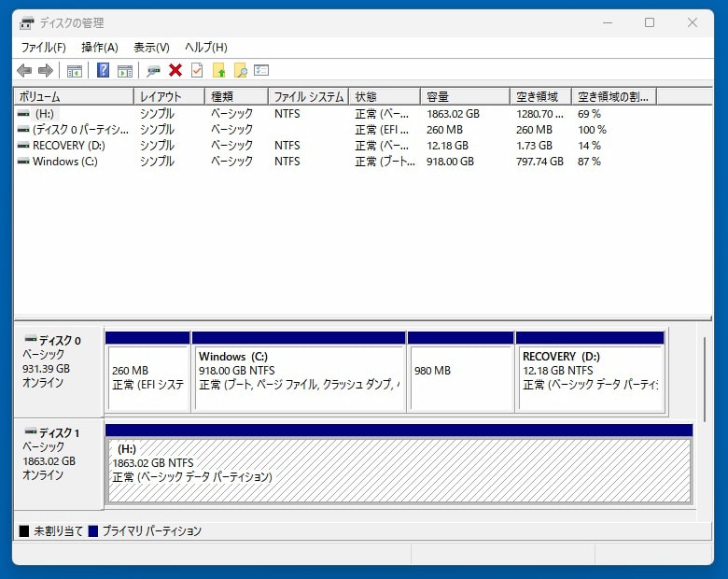Click the connect drive icon in the toolbar
Screen dimensions: 728x579
153,71
